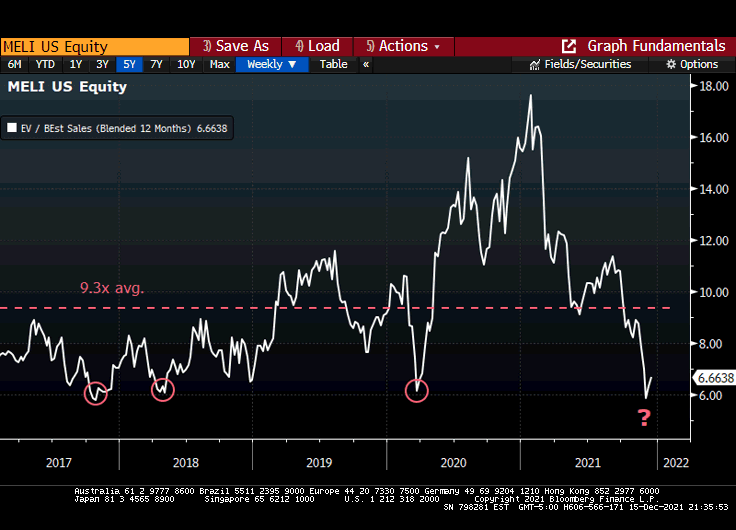736x530 pixels.
Task: Click the Save As menu item
Action: [236, 46]
